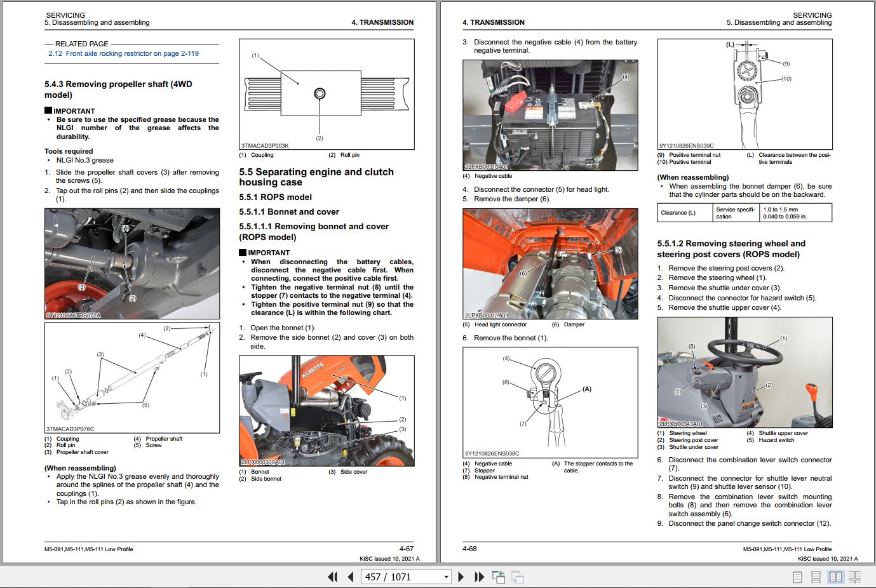This screenshot has height=588, width=876.
Task: Click the go to next view icon
Action: click(x=518, y=577)
